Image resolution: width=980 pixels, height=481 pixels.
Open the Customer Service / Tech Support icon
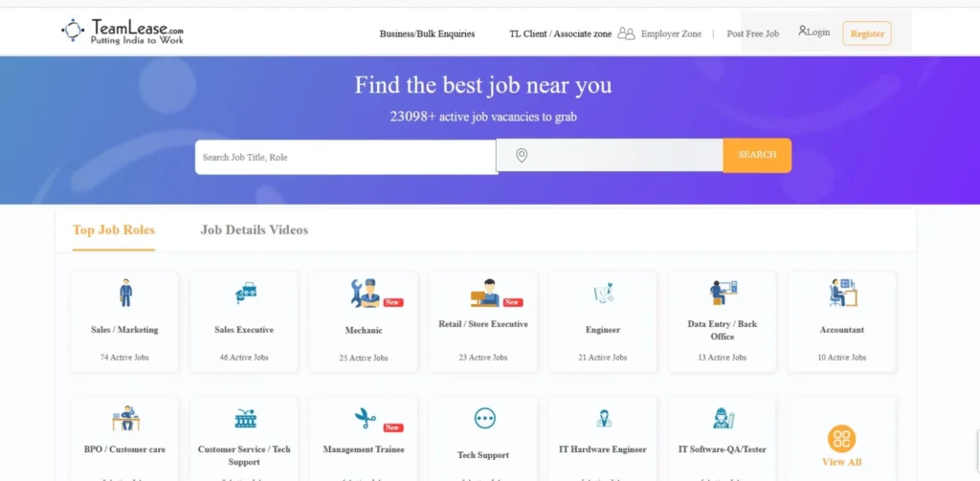point(246,419)
